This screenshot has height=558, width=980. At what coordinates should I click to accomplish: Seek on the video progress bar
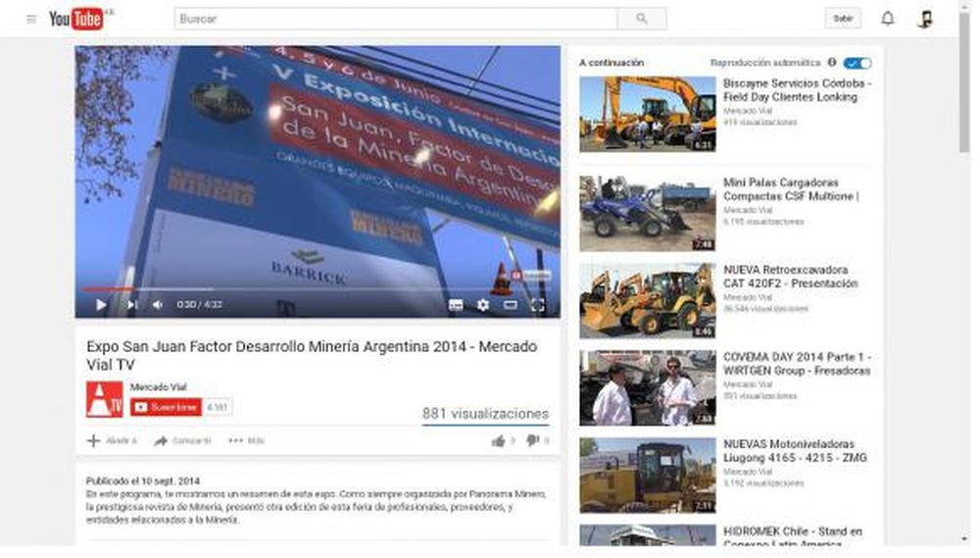318,289
